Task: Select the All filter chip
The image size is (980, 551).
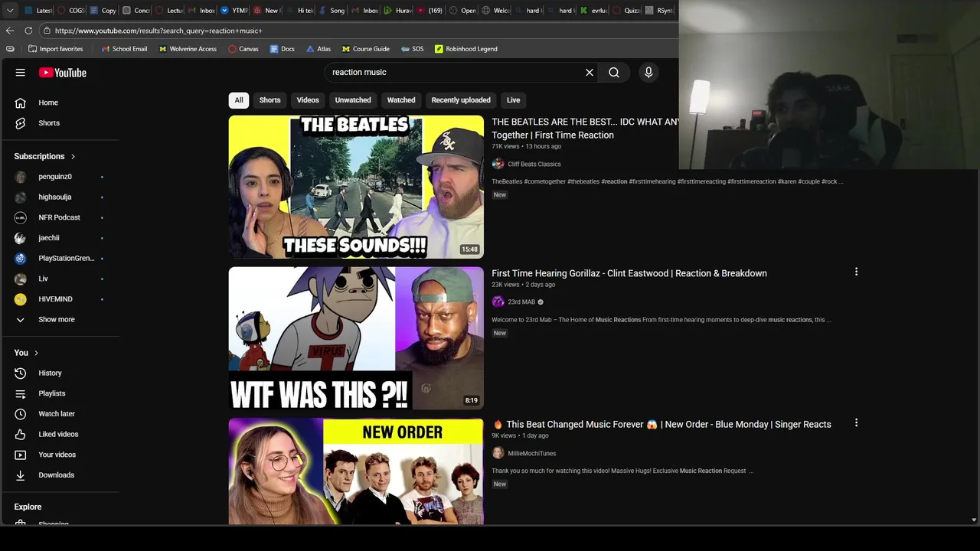Action: tap(239, 100)
